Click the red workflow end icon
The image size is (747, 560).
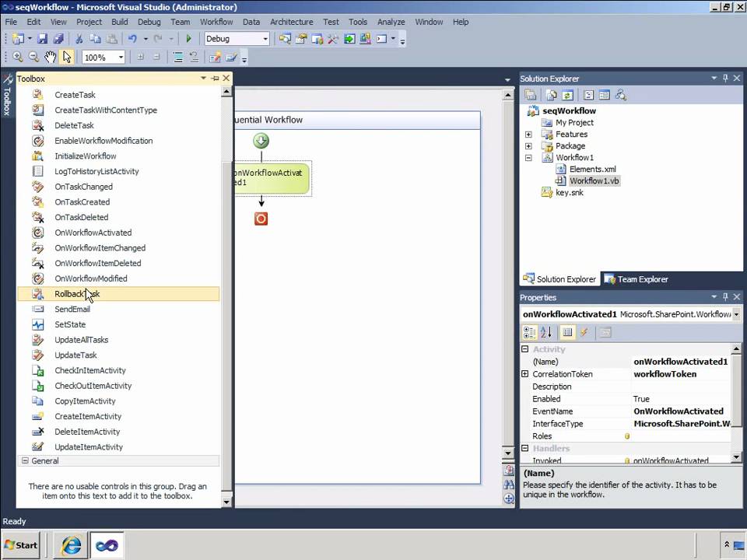(261, 219)
